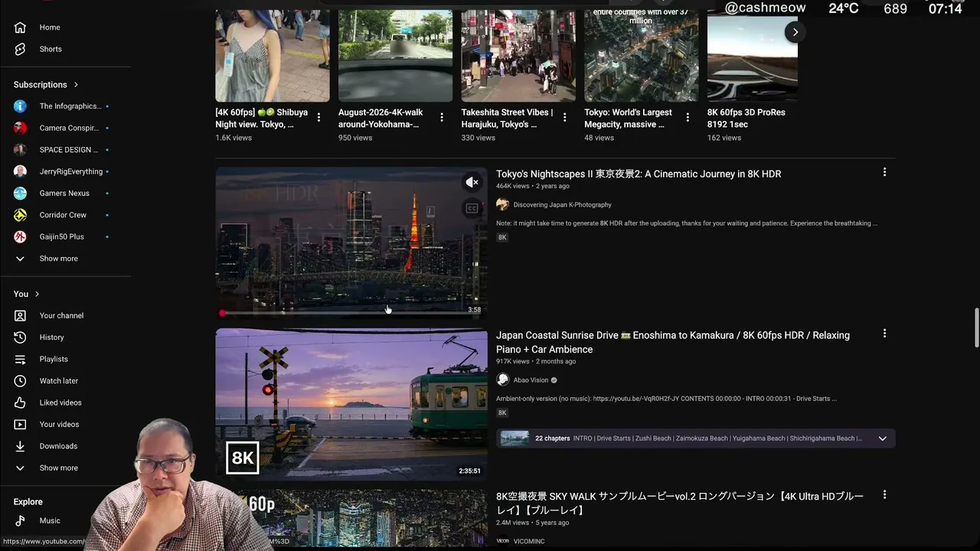Click the '464K views' text
Screen dimensions: 980x551
(513, 186)
